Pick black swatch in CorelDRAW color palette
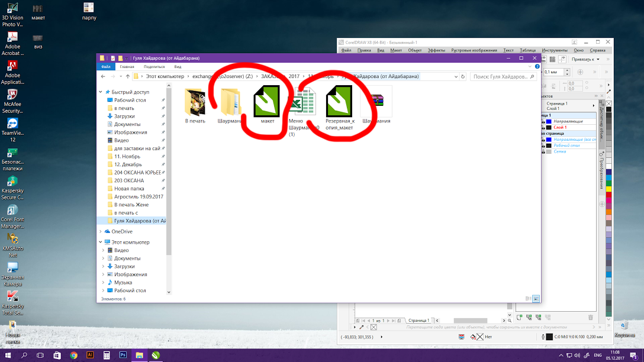The height and width of the screenshot is (362, 644). 608,109
